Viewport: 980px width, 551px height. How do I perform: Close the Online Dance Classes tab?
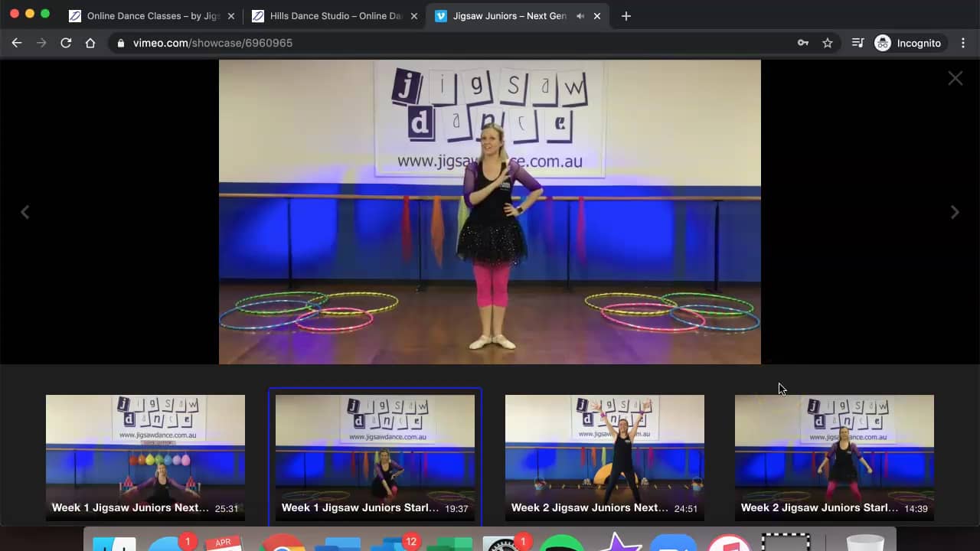tap(231, 16)
